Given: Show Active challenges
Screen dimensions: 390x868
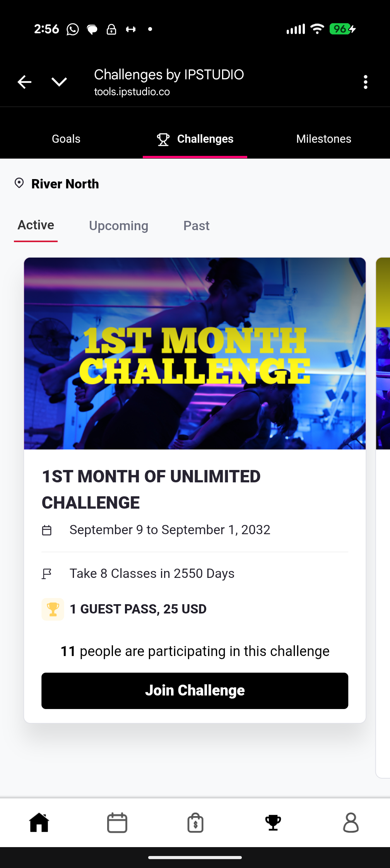Looking at the screenshot, I should [x=36, y=225].
